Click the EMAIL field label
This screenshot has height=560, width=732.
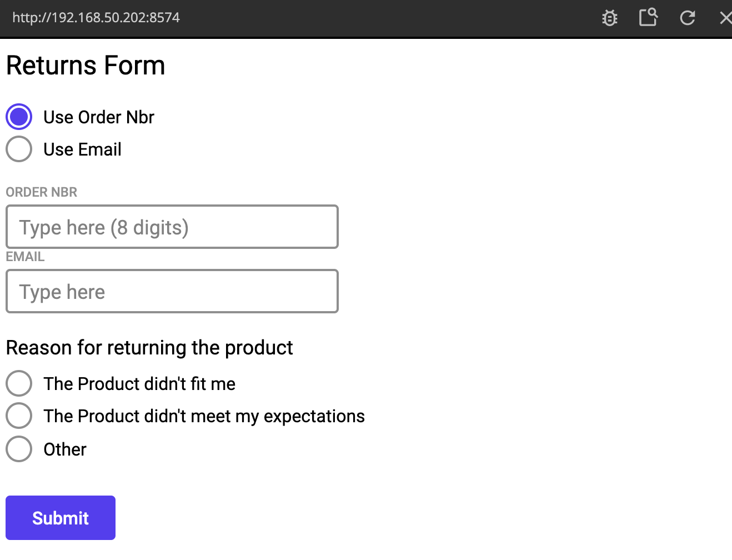[x=25, y=257]
